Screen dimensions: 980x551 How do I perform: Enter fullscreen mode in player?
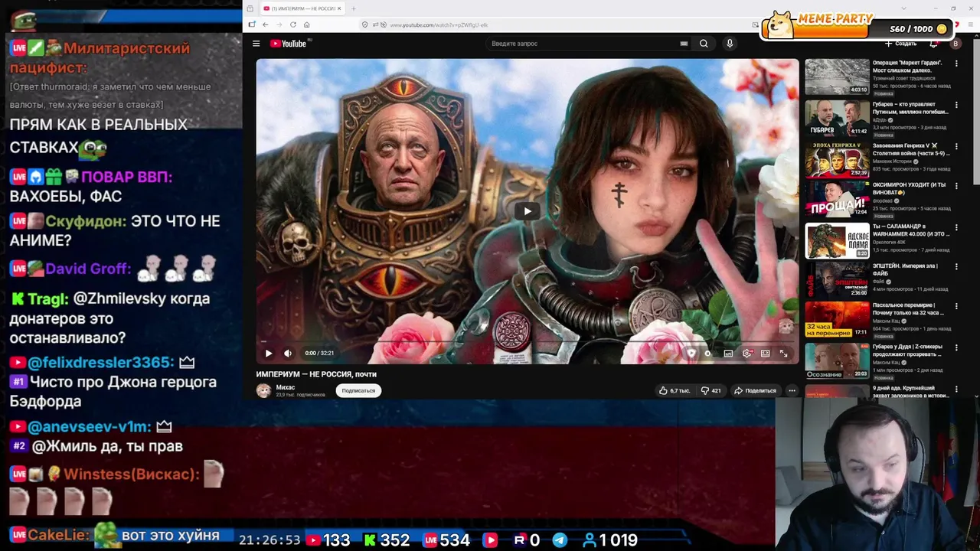(783, 353)
